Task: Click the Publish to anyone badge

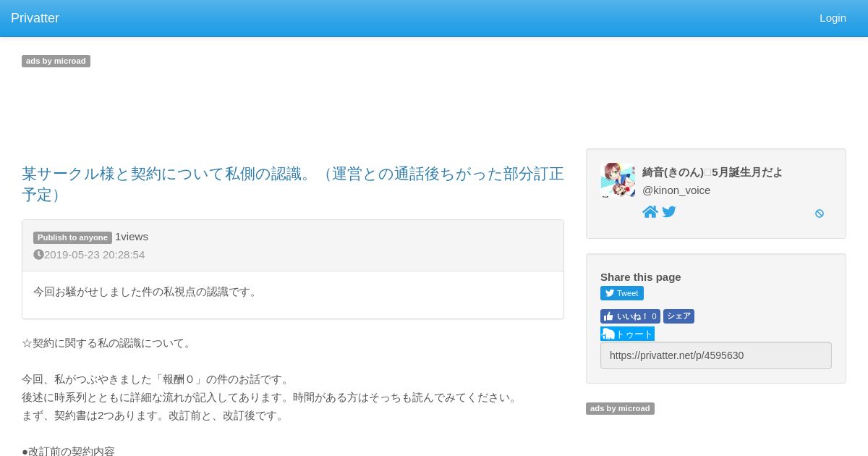Action: tap(72, 237)
